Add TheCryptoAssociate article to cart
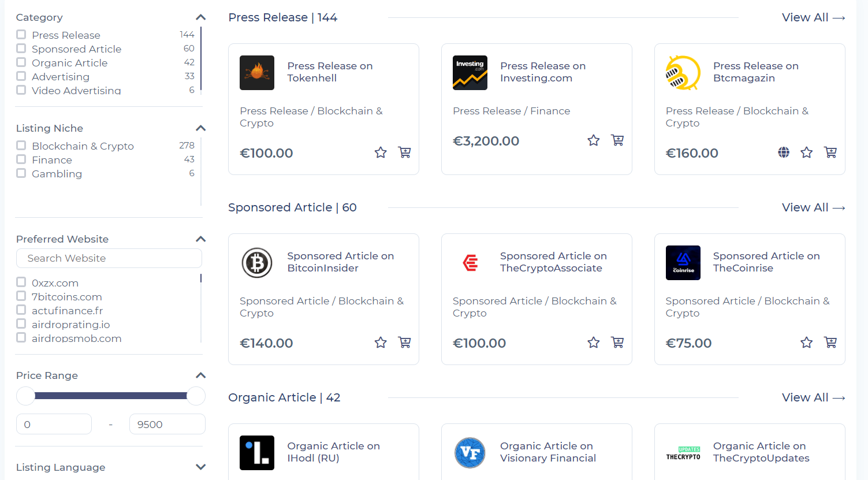 pyautogui.click(x=617, y=343)
